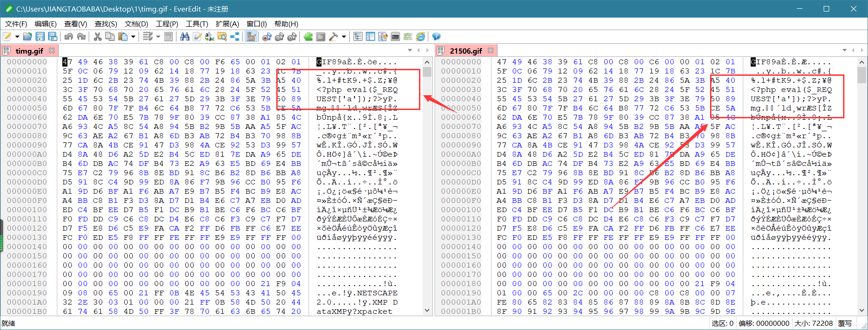This screenshot has height=330, width=868.
Task: Close the timg.gif tab
Action: coord(52,50)
